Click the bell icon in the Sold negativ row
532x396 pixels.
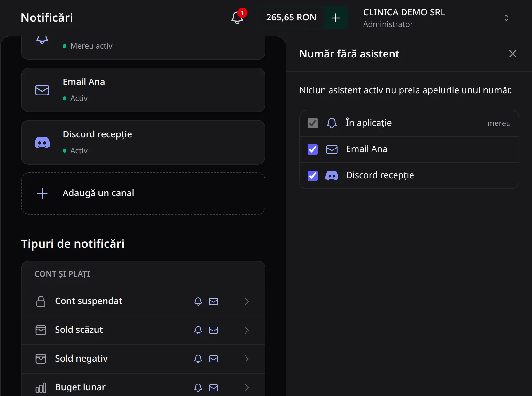(x=198, y=359)
